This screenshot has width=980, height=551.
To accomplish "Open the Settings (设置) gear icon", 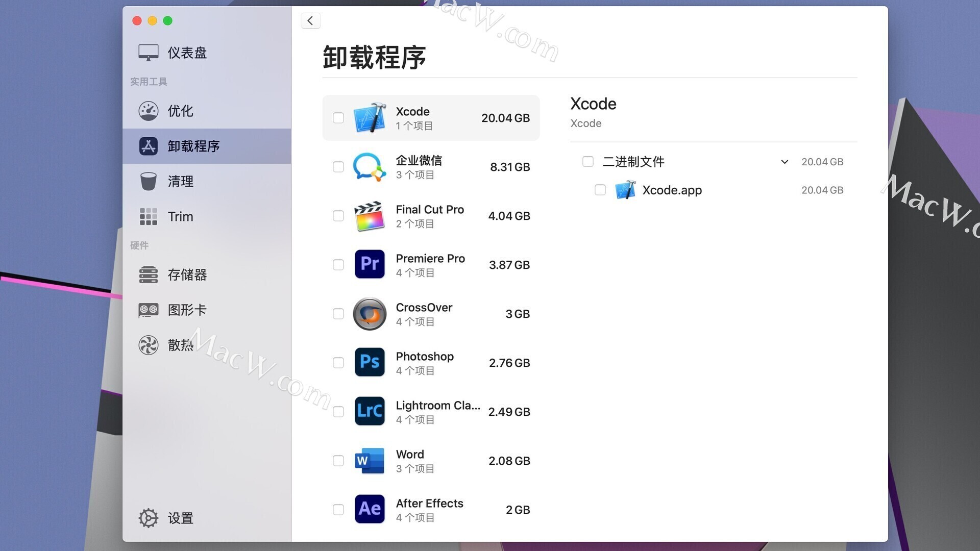I will pos(148,518).
